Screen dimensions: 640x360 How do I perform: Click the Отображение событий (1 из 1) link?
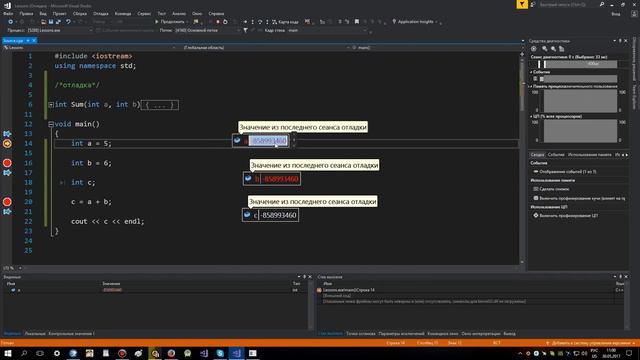point(567,171)
